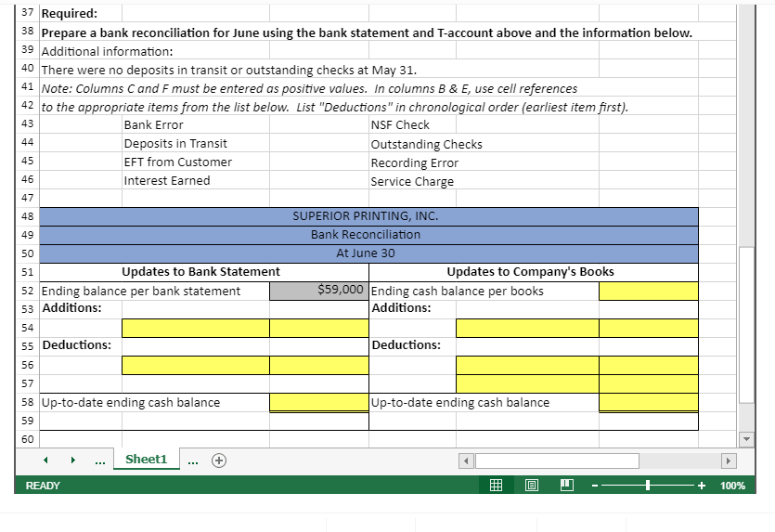Click the vertical scrollbar thumb

tap(746, 325)
